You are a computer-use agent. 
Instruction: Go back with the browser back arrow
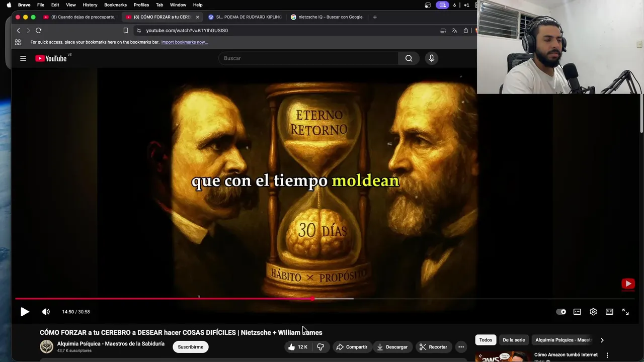coord(19,31)
